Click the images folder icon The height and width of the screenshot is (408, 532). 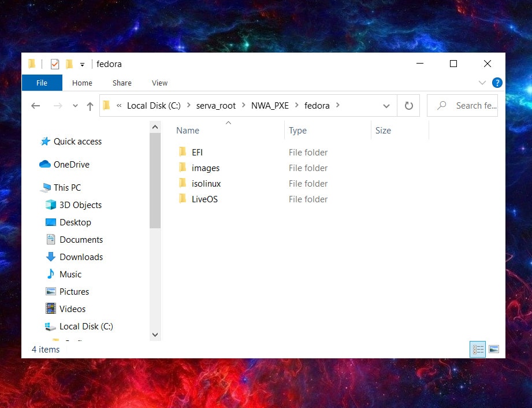click(183, 168)
